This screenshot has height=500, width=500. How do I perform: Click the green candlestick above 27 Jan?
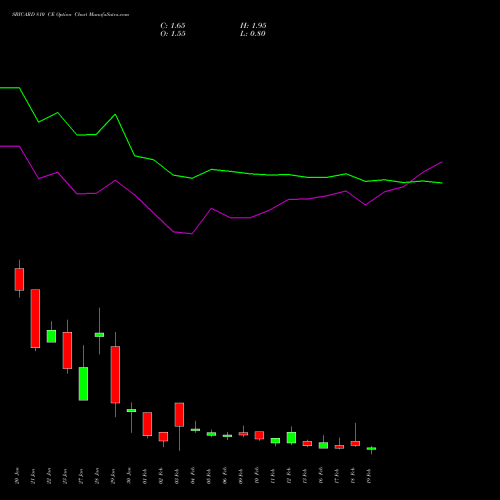point(83,384)
